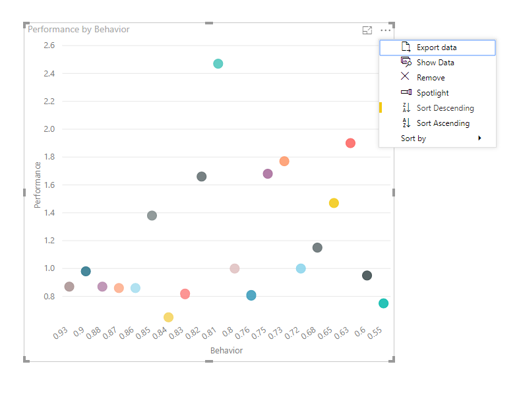Click the gray data point near 1.15
Image resolution: width=521 pixels, height=420 pixels.
317,247
